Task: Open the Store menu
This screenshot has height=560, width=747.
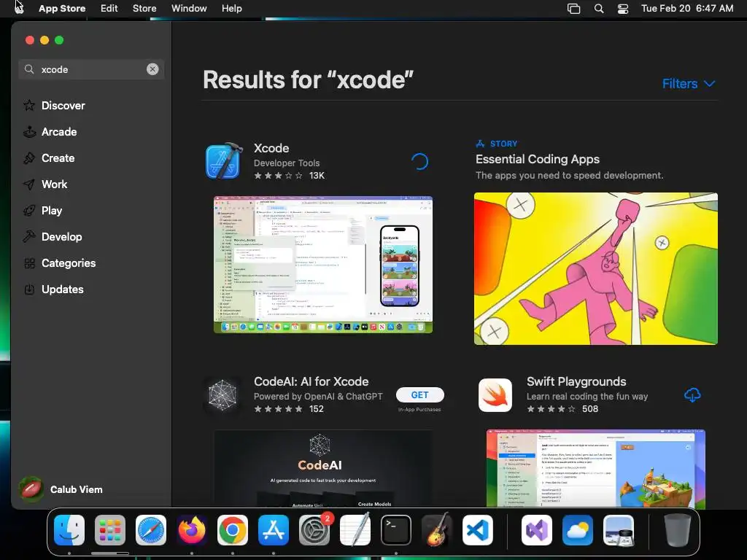Action: click(x=144, y=8)
